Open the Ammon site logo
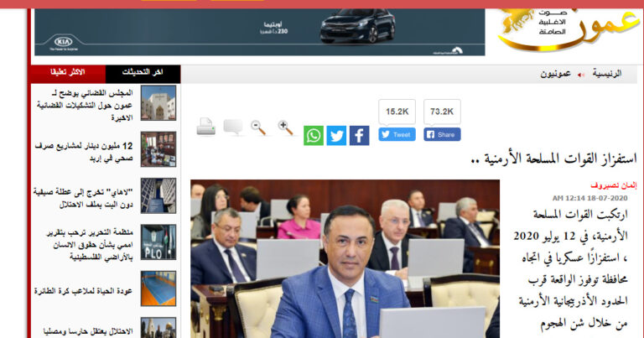The image size is (644, 338). point(567,29)
